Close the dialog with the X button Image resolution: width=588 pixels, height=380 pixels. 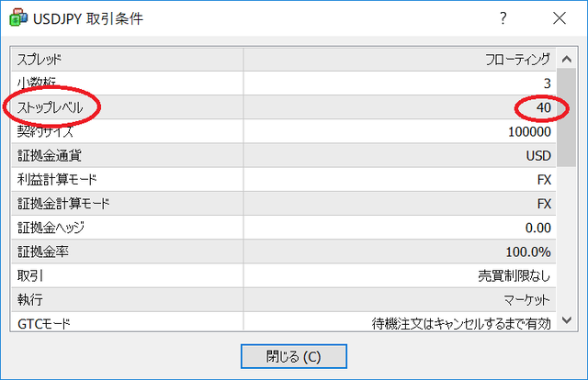click(x=560, y=18)
